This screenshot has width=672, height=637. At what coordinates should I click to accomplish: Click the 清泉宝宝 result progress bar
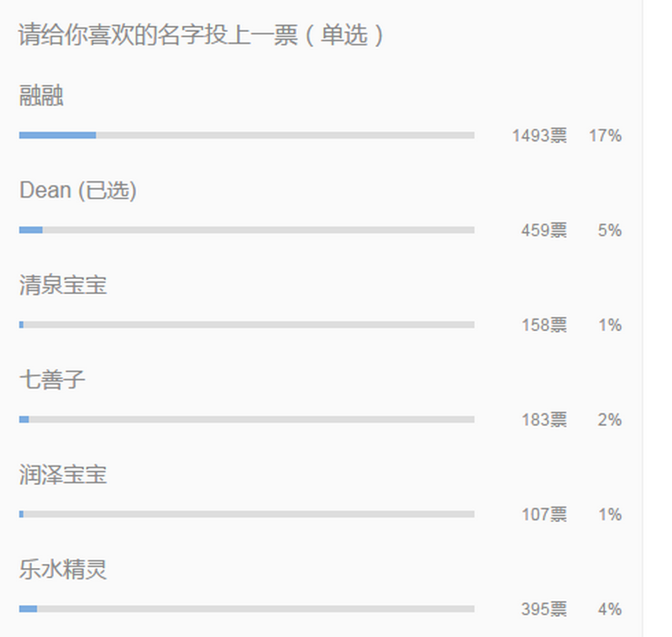(246, 325)
